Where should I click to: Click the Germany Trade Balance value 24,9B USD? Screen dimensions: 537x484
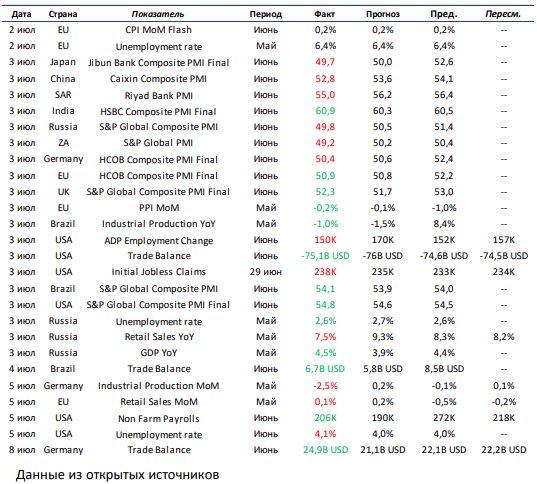pos(325,450)
